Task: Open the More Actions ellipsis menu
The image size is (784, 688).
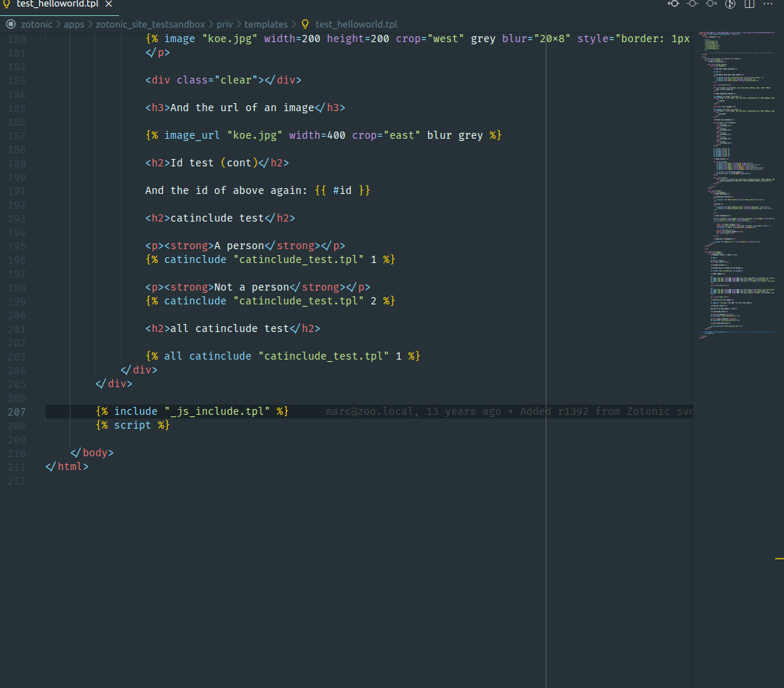Action: (x=768, y=4)
